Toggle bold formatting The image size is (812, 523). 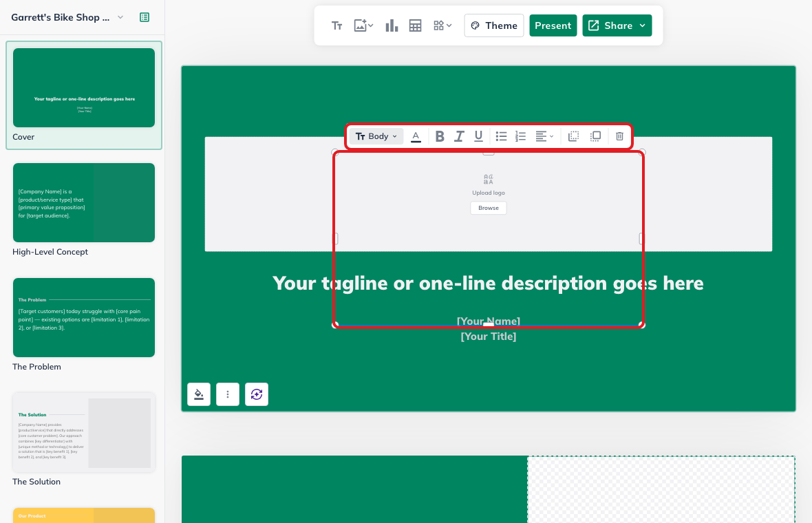[x=440, y=136]
